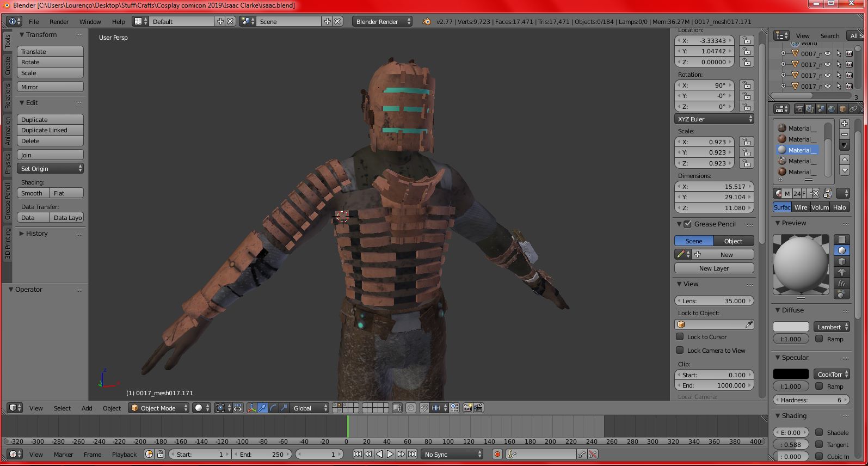Viewport: 868px width, 466px height.
Task: Open the File menu
Action: pyautogui.click(x=34, y=21)
